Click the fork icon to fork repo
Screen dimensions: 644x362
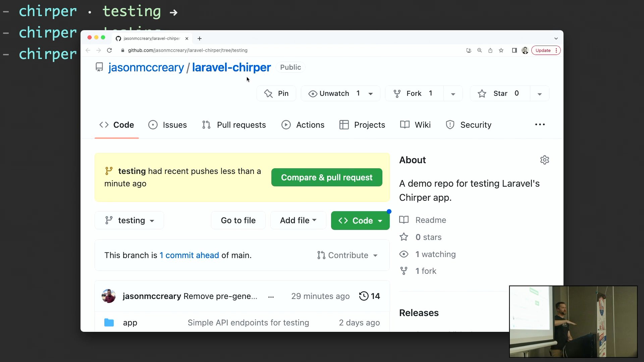click(397, 93)
